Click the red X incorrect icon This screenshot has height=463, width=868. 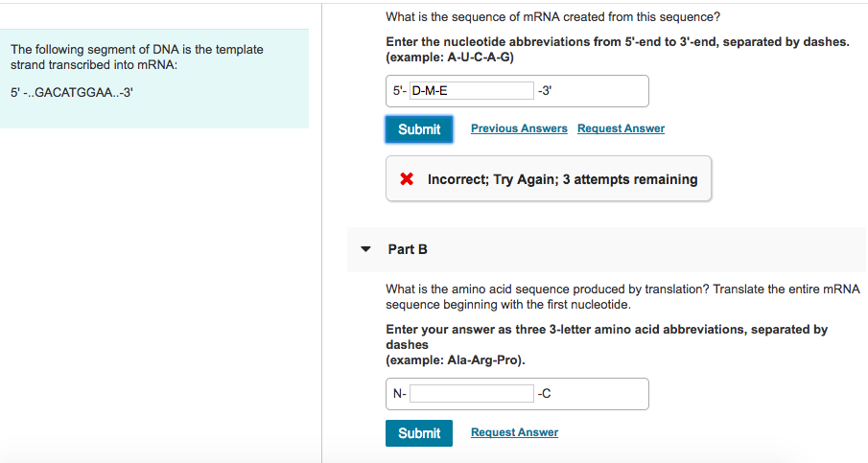pos(407,178)
